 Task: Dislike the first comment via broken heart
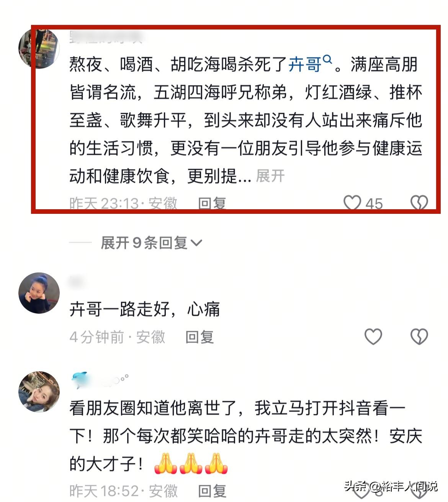click(x=419, y=203)
